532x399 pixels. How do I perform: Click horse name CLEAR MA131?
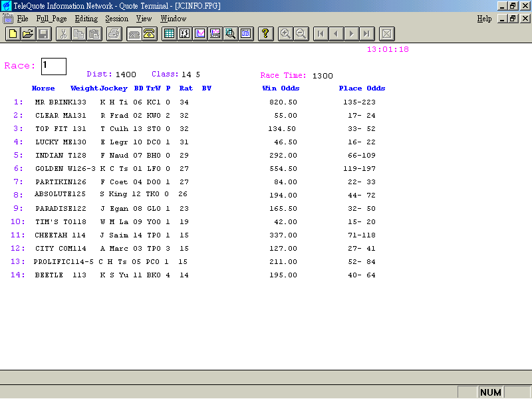coord(61,115)
